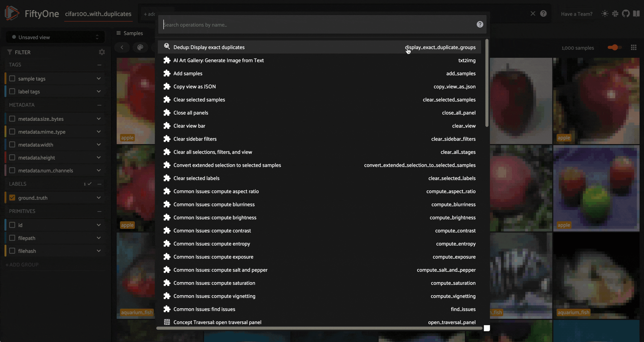This screenshot has width=644, height=342.
Task: Click the help icon in search box
Action: pyautogui.click(x=480, y=25)
